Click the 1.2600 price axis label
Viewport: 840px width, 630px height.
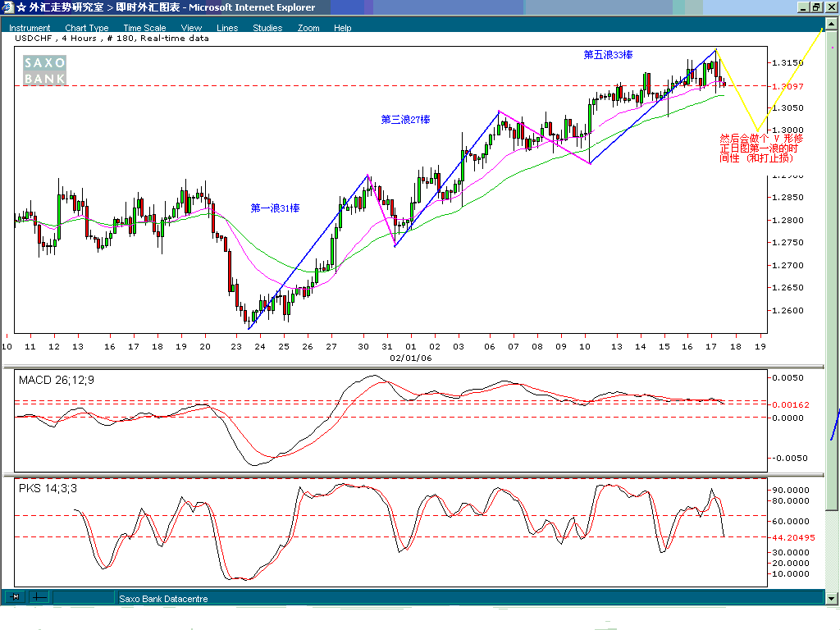(x=787, y=310)
